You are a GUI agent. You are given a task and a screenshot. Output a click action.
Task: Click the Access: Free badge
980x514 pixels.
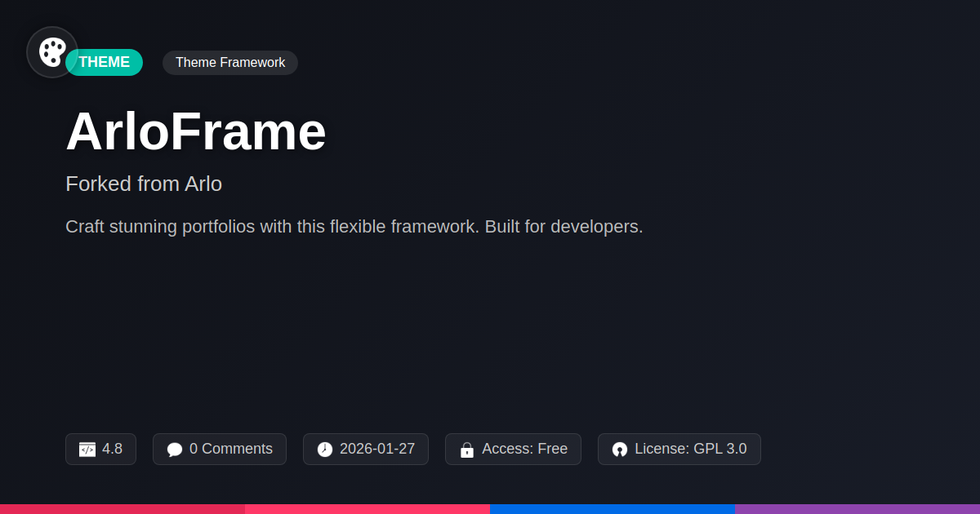[x=513, y=449]
